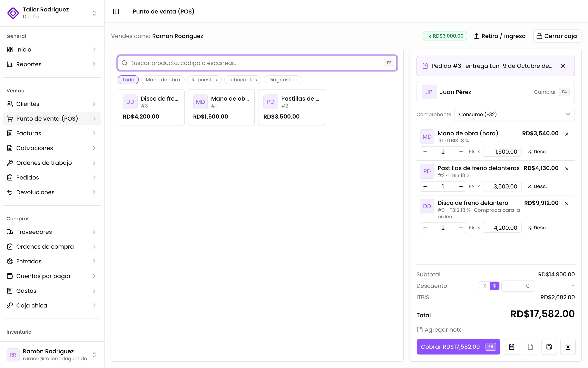Click Cobrar RD$17,582.00 button
Image resolution: width=588 pixels, height=368 pixels.
(458, 347)
